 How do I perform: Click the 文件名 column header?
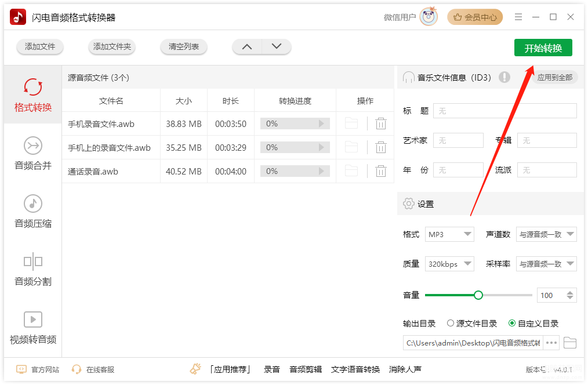(x=111, y=100)
